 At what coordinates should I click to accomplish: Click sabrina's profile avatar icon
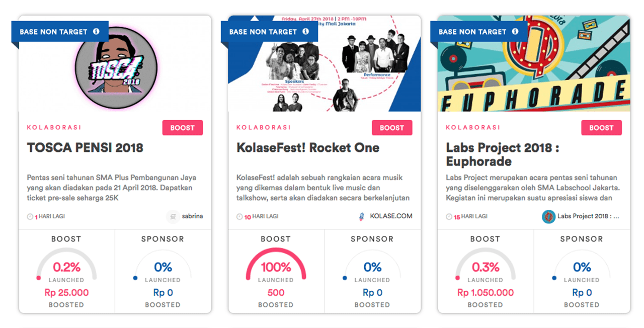coord(172,216)
